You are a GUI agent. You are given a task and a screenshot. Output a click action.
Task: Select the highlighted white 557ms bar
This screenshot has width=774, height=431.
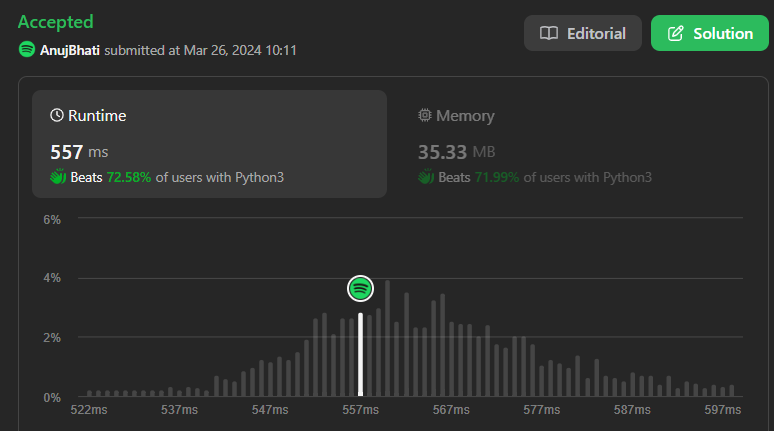coord(360,354)
